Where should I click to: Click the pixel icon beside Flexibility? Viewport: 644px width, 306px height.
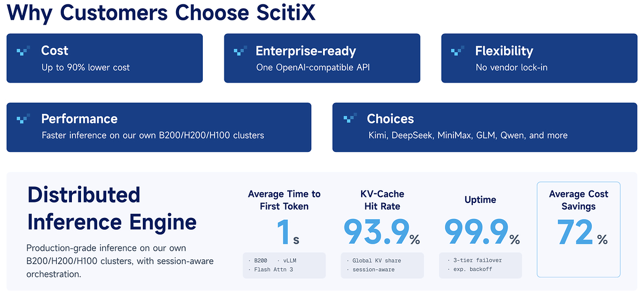(458, 52)
